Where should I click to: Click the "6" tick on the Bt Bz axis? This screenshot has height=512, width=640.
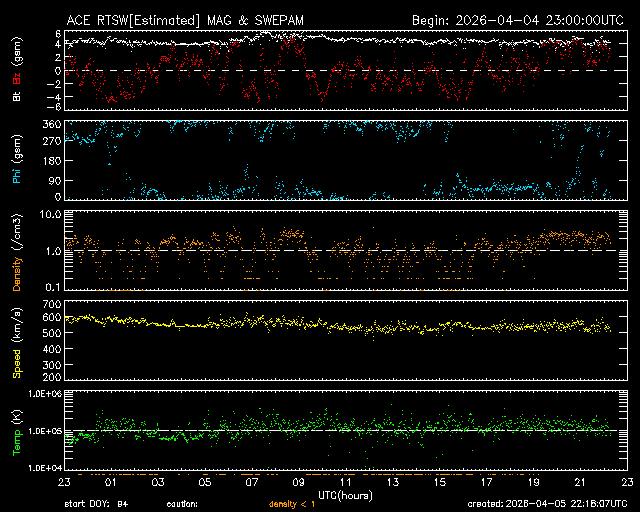tap(58, 33)
